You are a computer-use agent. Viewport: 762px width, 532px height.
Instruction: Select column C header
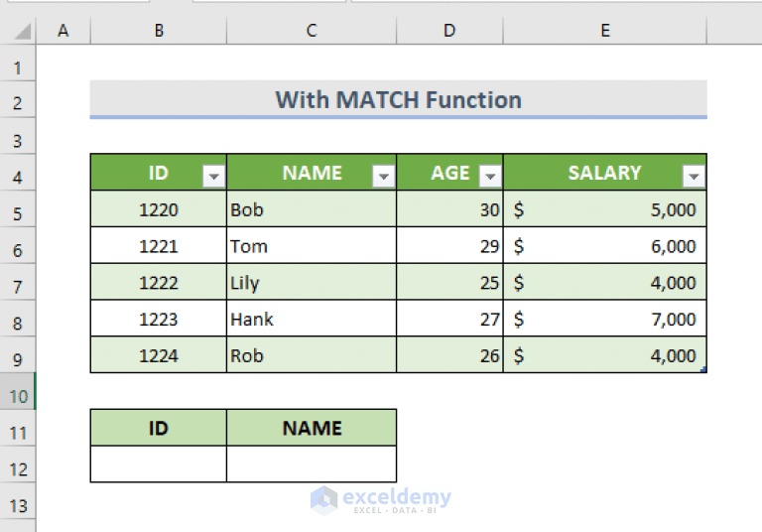point(312,31)
